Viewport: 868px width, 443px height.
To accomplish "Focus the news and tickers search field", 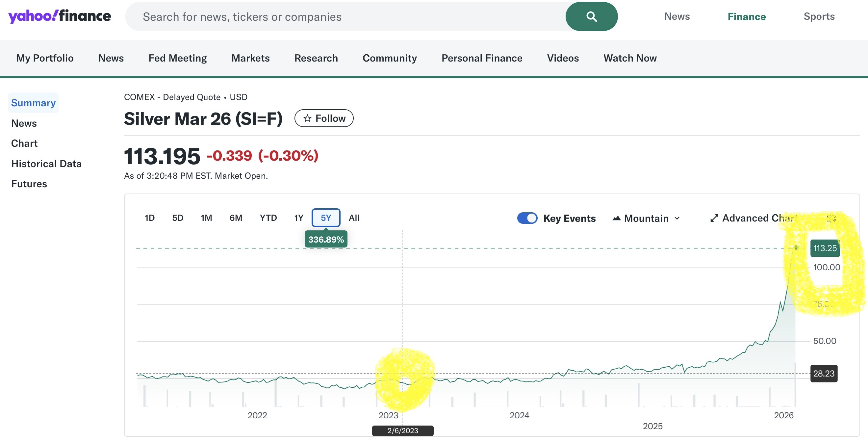I will 344,16.
